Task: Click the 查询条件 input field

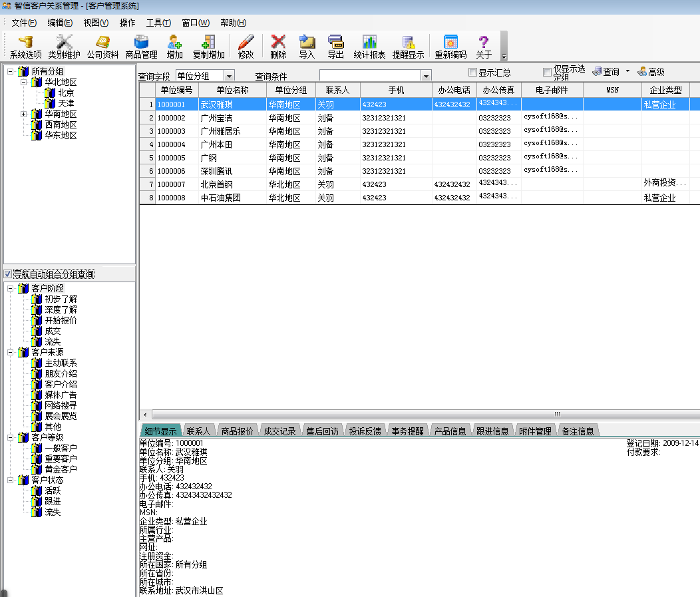Action: pos(370,76)
